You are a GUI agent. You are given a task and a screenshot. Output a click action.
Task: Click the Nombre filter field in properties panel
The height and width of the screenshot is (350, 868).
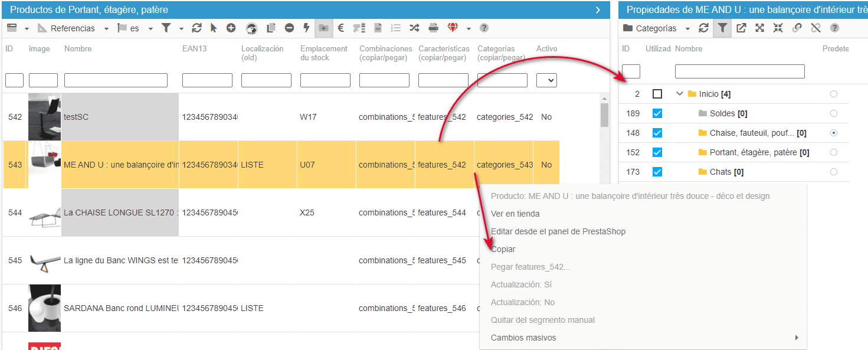click(740, 71)
